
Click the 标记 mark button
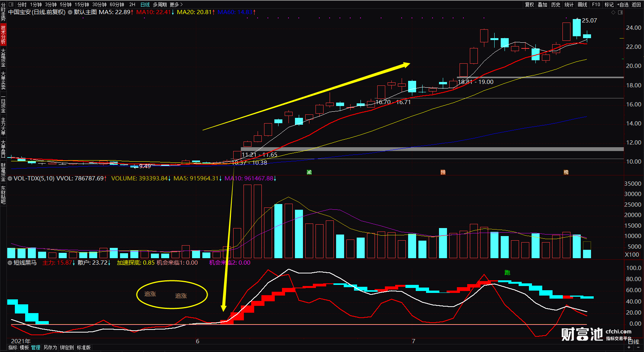coord(609,5)
